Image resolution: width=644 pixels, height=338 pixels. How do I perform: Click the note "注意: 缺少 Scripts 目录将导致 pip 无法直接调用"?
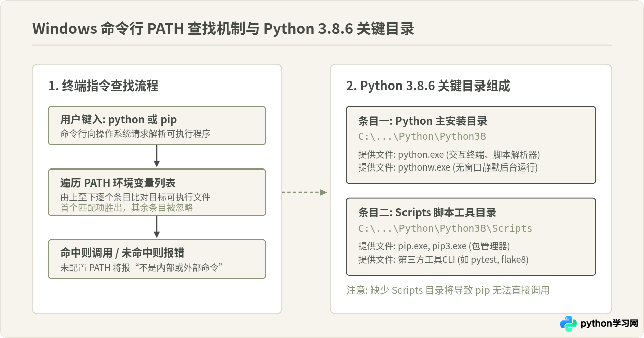(448, 290)
